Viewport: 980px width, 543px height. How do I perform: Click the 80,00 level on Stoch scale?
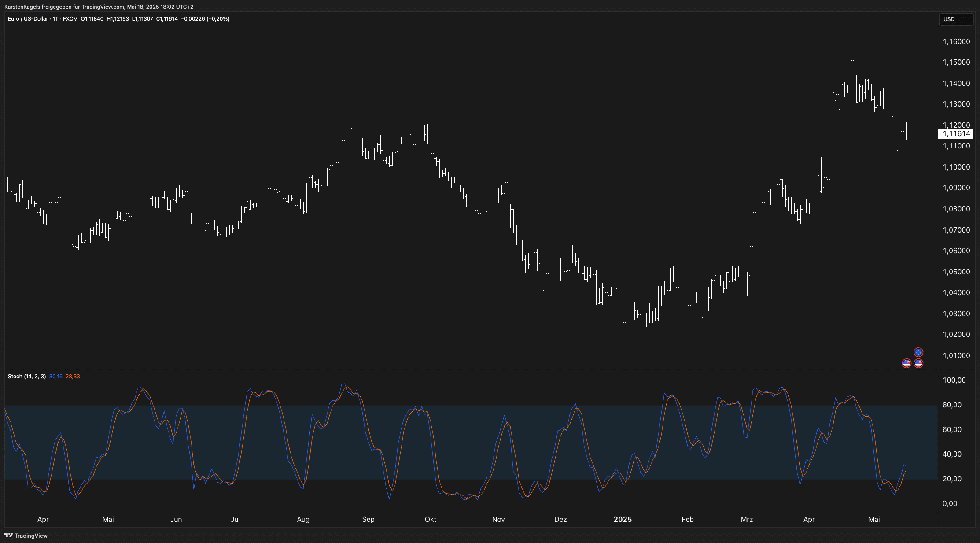951,405
